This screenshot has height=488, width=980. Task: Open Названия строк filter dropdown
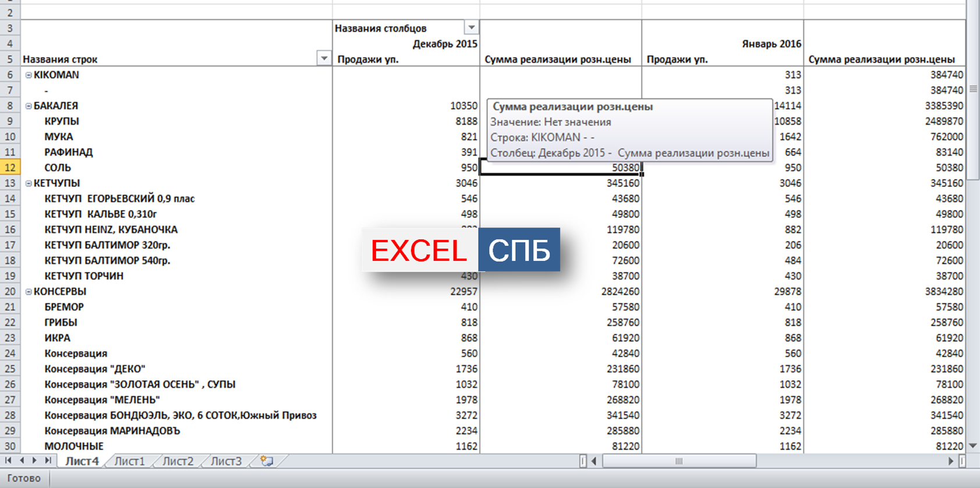click(x=324, y=59)
